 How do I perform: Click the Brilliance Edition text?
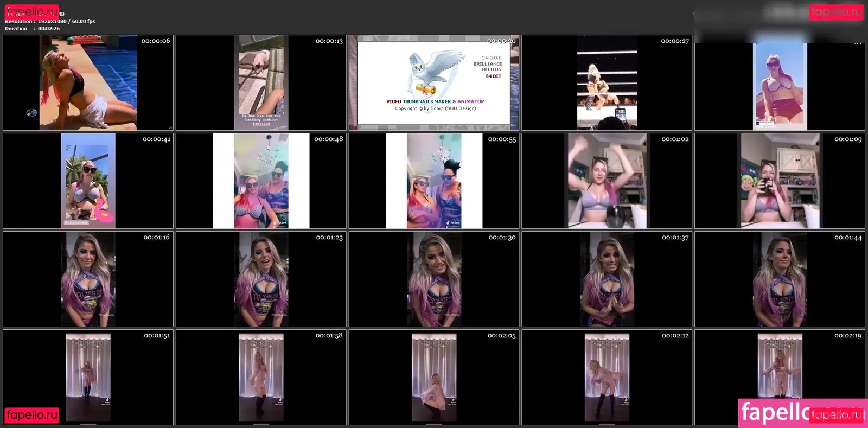[487, 67]
